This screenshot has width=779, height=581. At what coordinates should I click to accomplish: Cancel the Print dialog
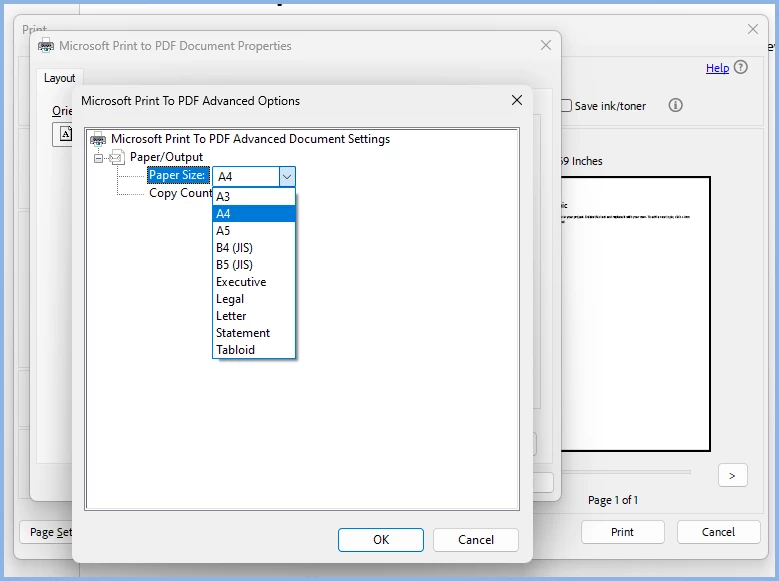click(x=718, y=532)
